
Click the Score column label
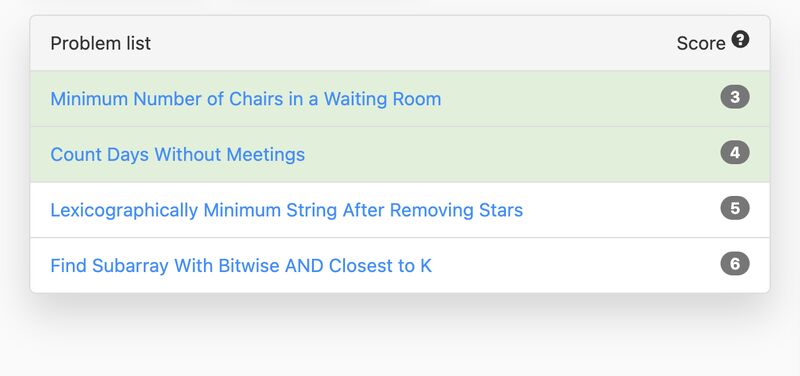click(x=701, y=43)
